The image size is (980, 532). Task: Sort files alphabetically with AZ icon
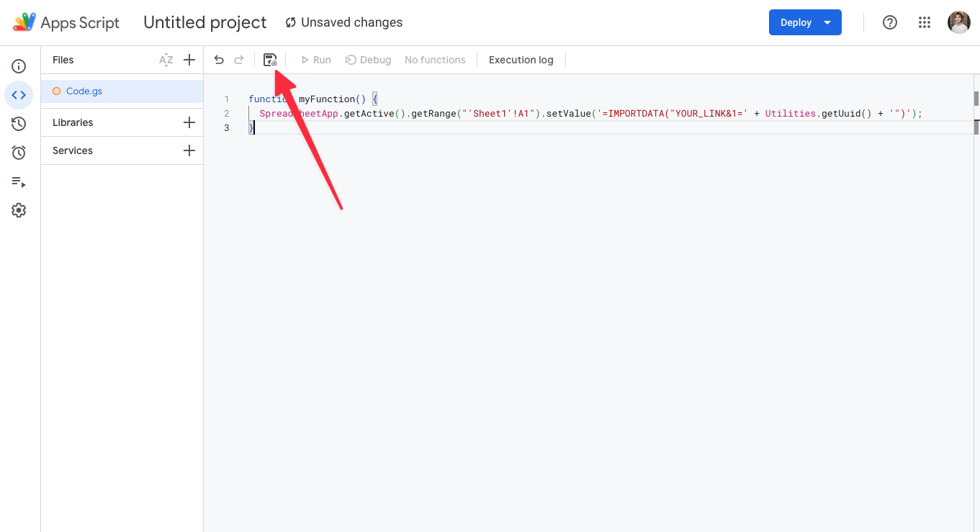[x=166, y=60]
